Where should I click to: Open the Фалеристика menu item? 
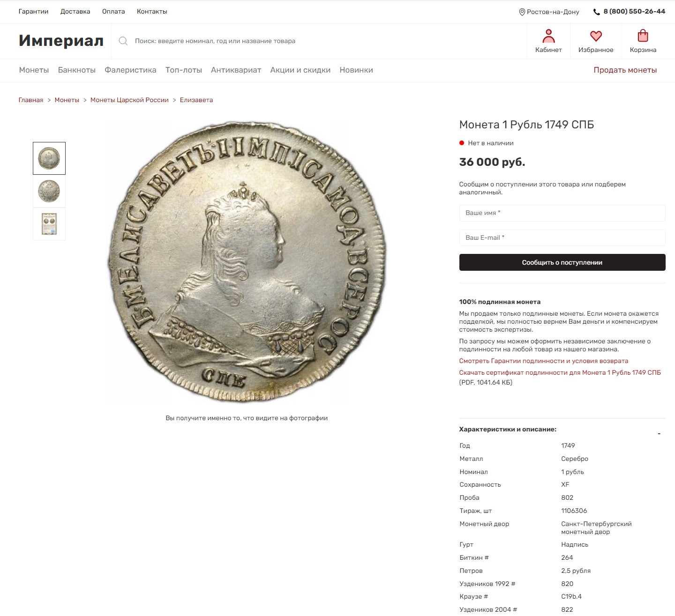(x=130, y=70)
